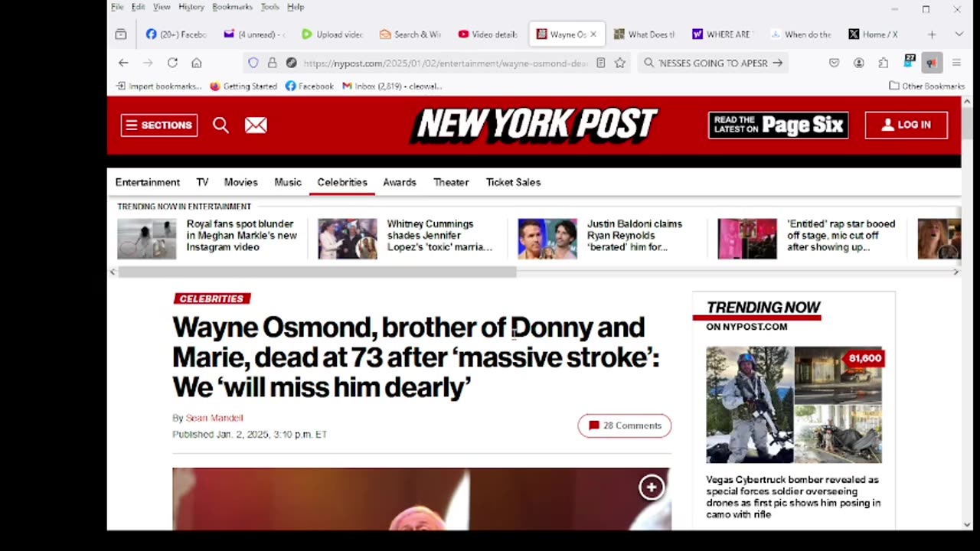Screen dimensions: 980x551
Task: Switch to the Search & Win tab
Action: click(x=410, y=34)
